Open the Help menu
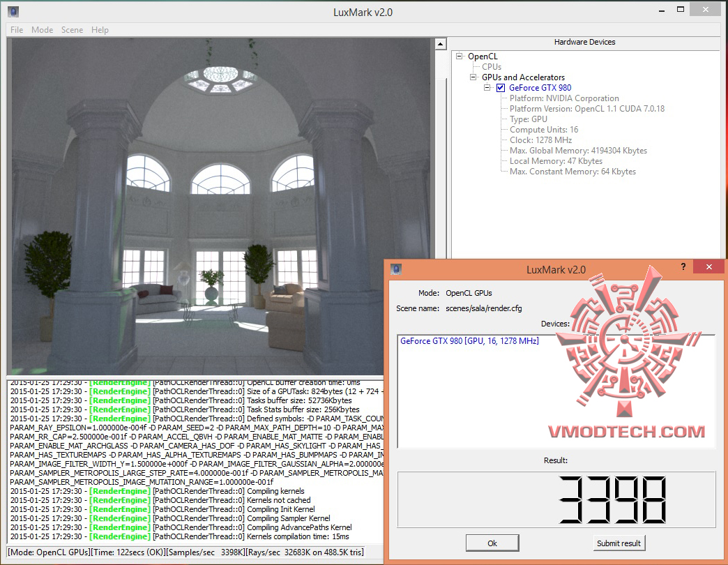Screen dimensions: 728x565 click(100, 30)
